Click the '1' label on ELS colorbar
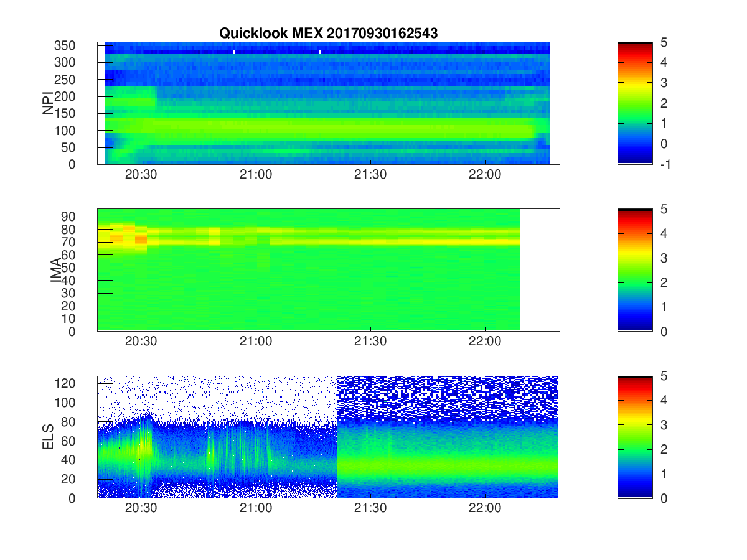The height and width of the screenshot is (560, 747). click(x=664, y=474)
